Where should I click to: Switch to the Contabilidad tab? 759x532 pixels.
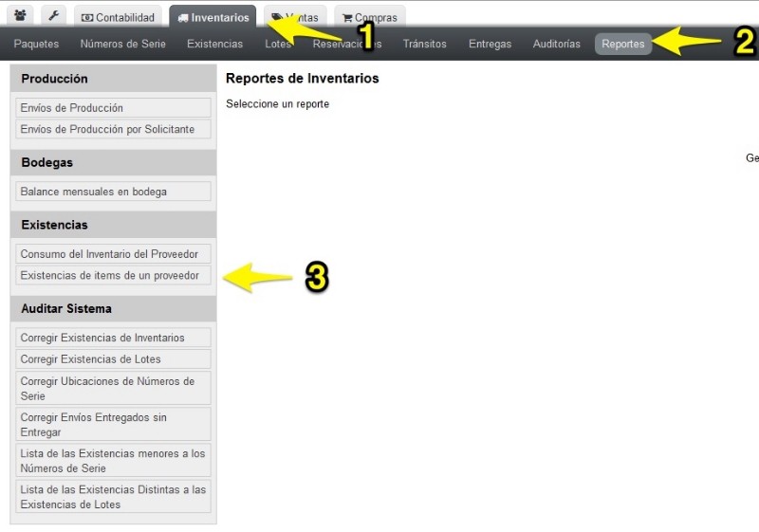118,17
